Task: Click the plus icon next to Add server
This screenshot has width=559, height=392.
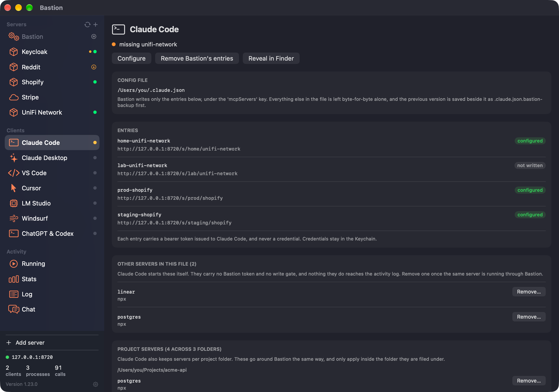Action: pos(9,343)
